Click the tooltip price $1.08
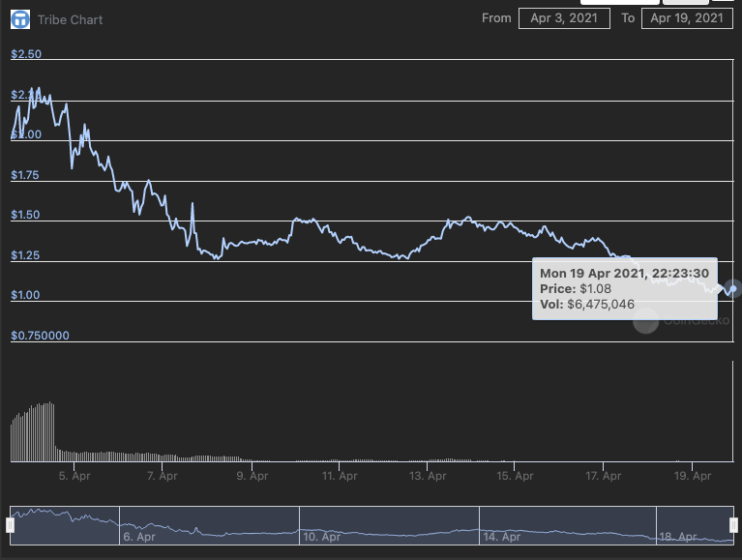 [595, 289]
